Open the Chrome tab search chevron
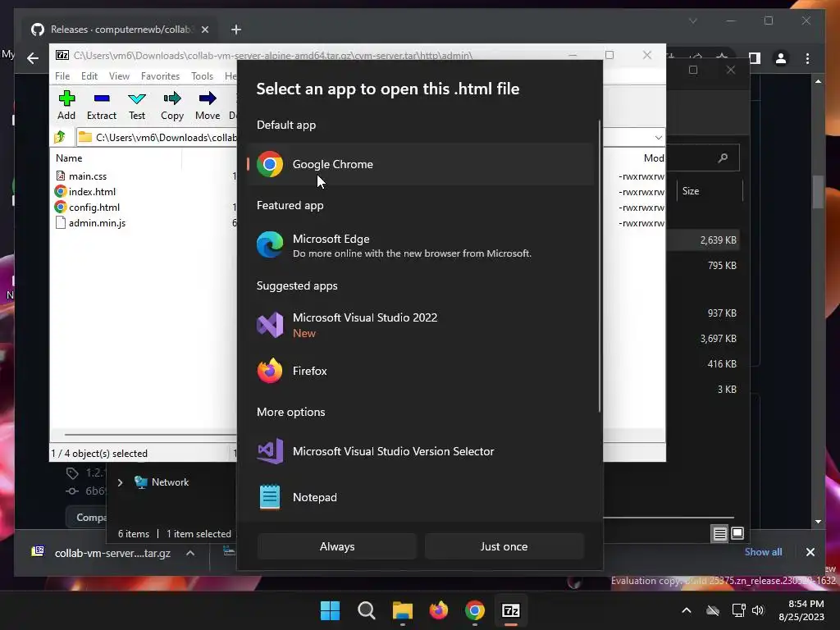 pos(692,21)
